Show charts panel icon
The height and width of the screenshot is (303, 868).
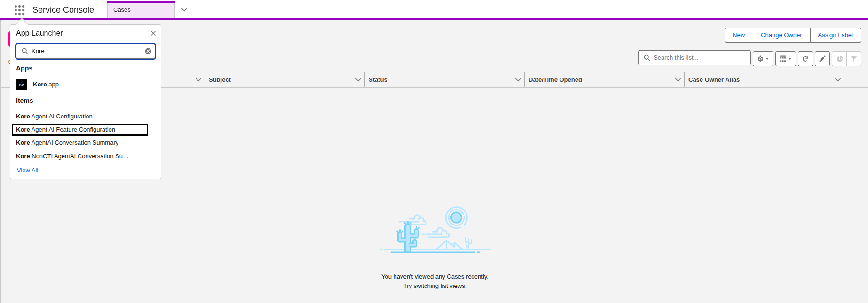pyautogui.click(x=839, y=59)
